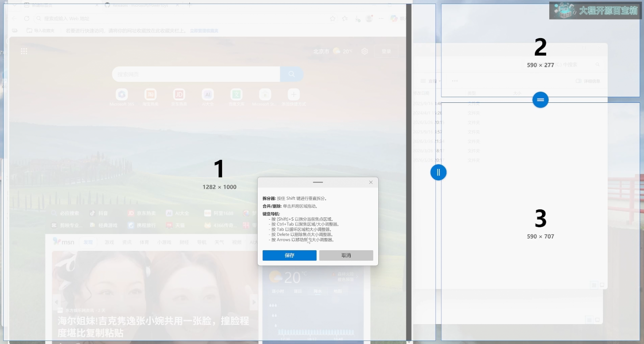Select the 发现 tab in the msn feed
The width and height of the screenshot is (644, 344).
click(88, 242)
